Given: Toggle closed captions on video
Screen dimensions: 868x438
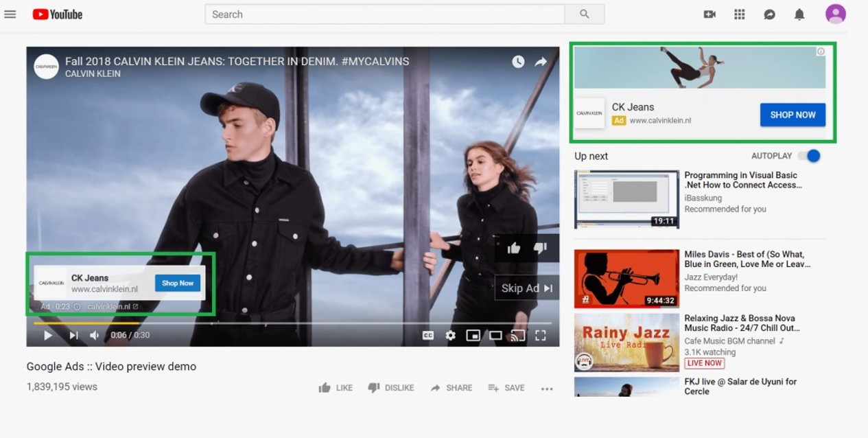Looking at the screenshot, I should 427,336.
